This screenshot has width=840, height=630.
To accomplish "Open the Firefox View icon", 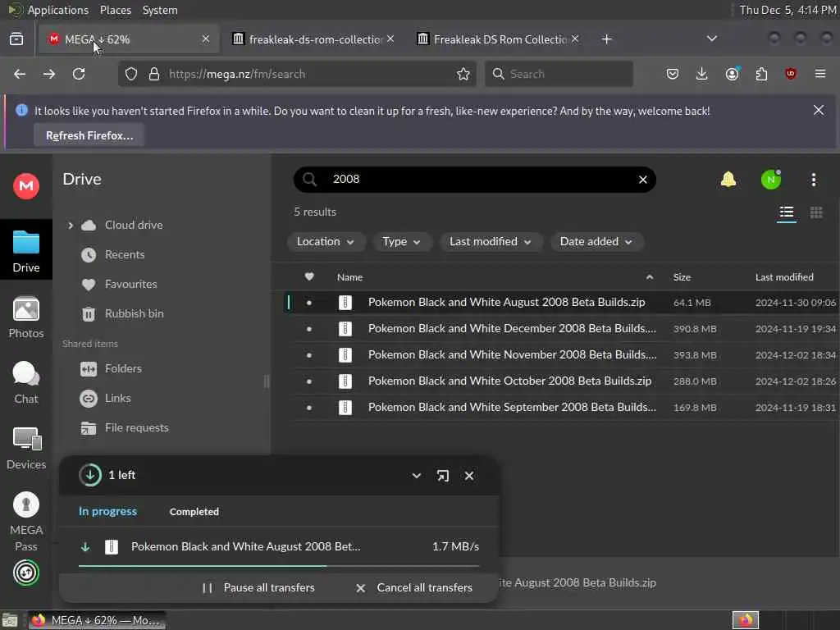I will tap(16, 39).
